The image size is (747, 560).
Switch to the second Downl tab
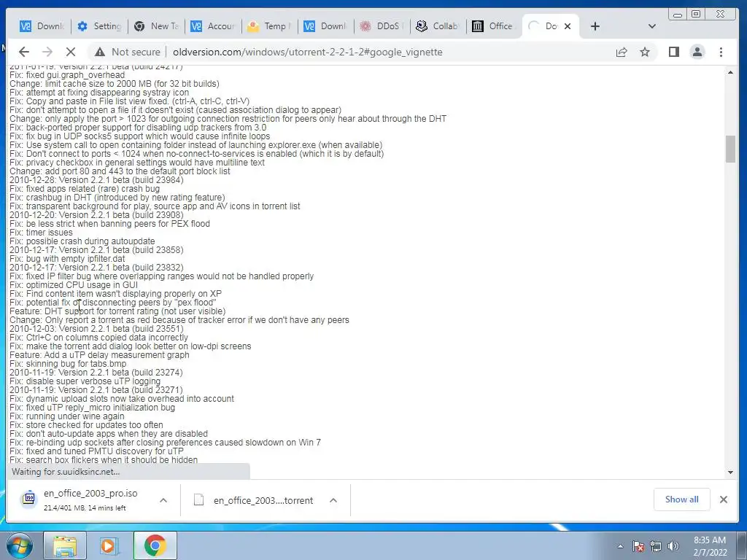(x=326, y=26)
